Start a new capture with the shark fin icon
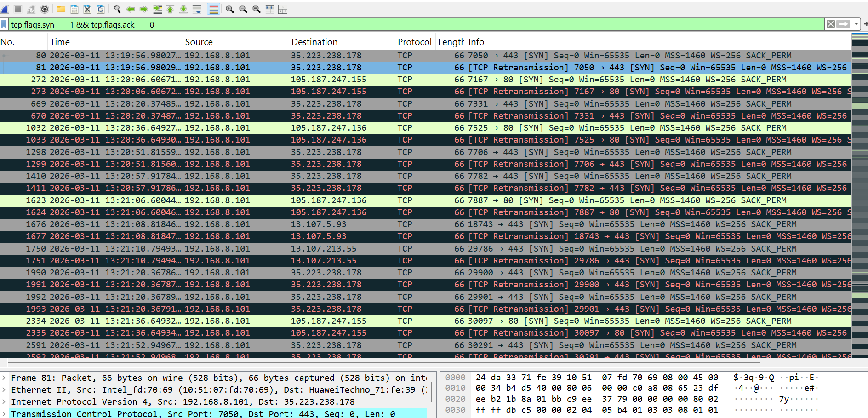Image resolution: width=868 pixels, height=418 pixels. 5,9
